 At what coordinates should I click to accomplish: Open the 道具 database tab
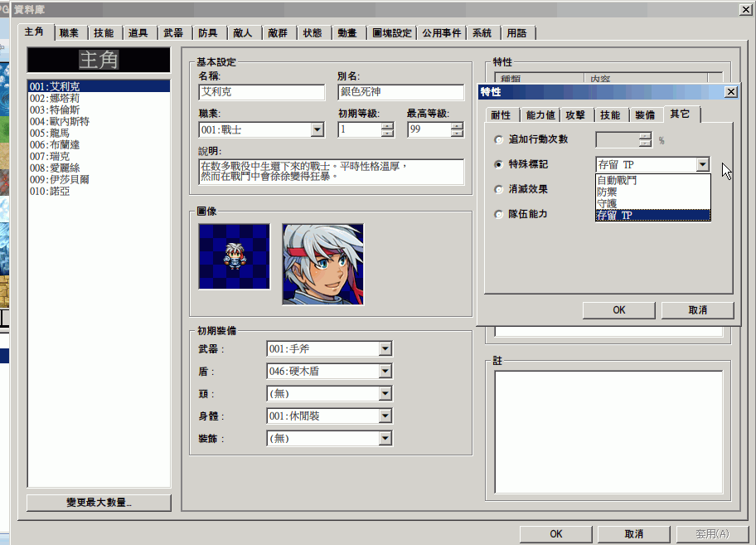(x=138, y=33)
